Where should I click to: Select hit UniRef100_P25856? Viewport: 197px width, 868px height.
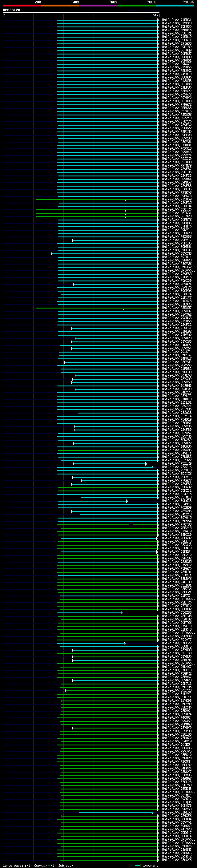[177, 115]
